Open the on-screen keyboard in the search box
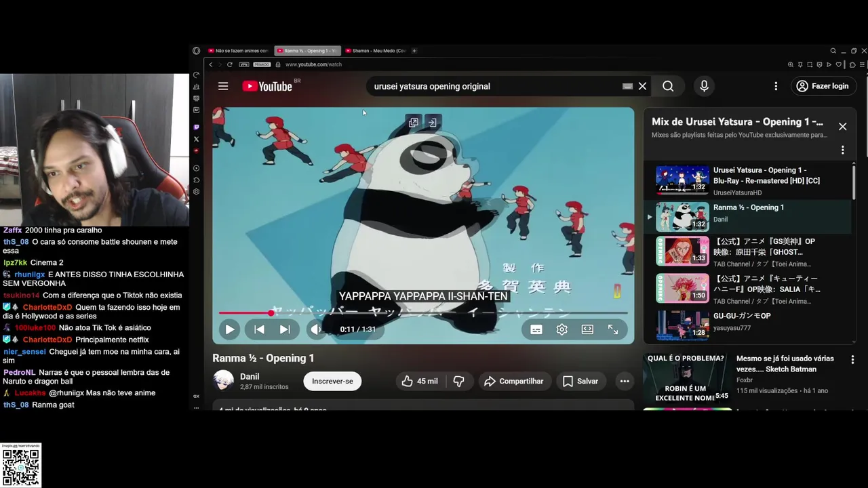 coord(627,86)
